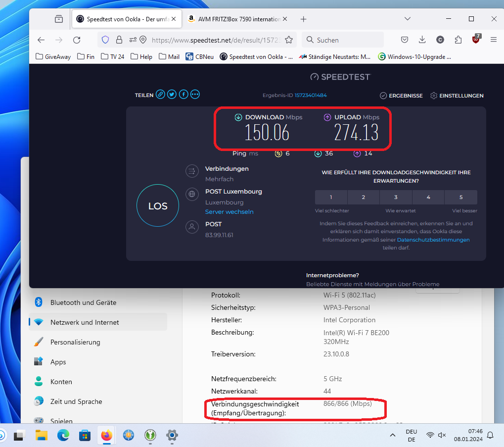Switch to the AVM FRITZ!Box 7590 tab
Screen dimensions: 504x447
coord(237,19)
